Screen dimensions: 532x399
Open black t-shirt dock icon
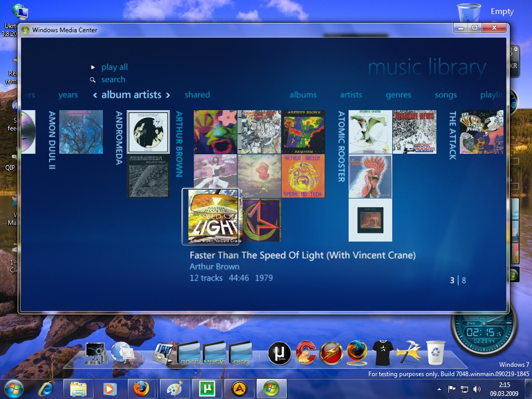click(x=383, y=353)
